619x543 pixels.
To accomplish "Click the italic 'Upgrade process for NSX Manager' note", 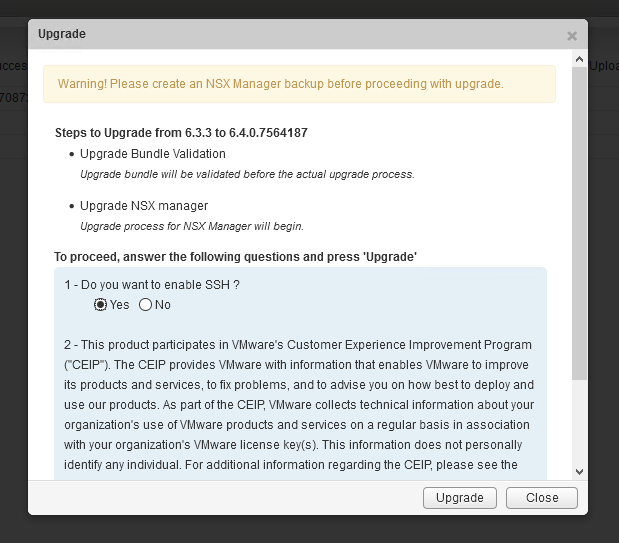I will (191, 226).
